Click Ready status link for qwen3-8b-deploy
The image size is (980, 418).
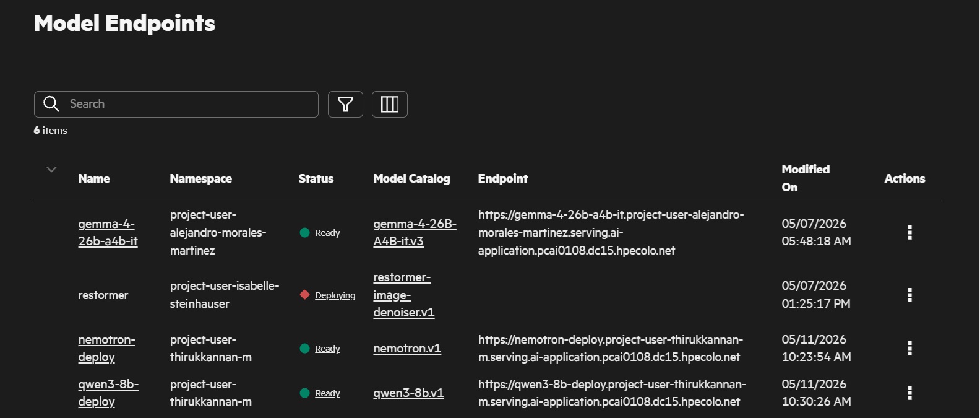point(327,393)
